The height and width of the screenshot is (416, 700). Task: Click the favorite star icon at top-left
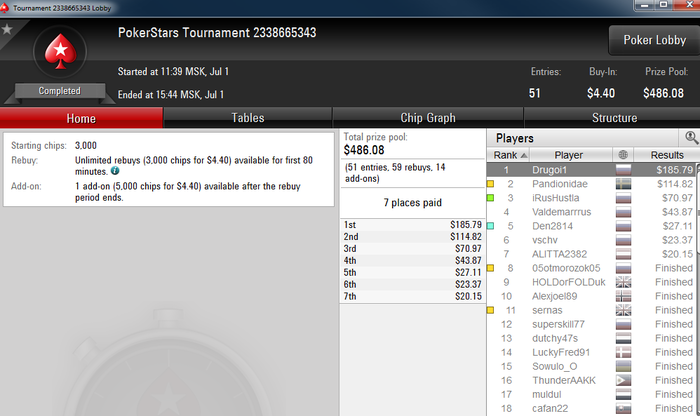[7, 29]
